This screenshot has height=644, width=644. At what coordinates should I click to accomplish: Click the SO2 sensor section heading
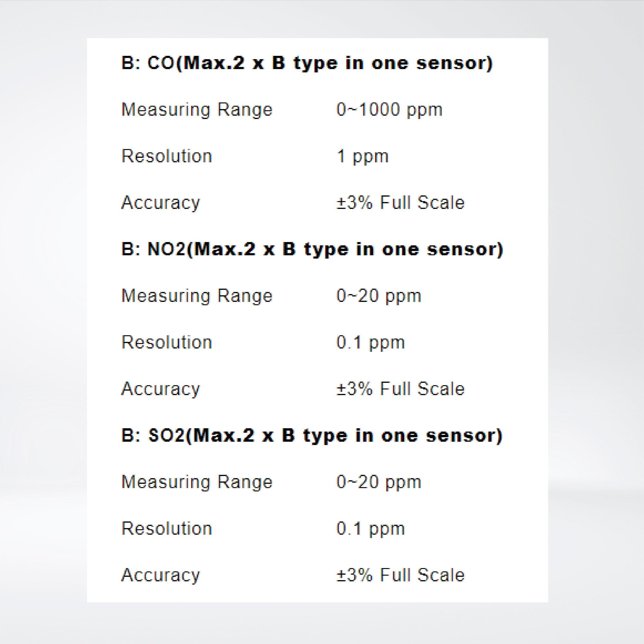311,436
